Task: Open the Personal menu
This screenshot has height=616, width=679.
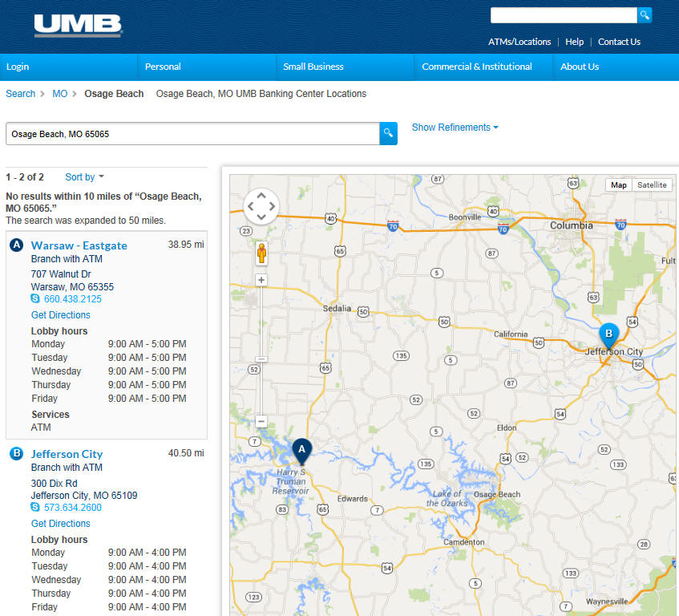Action: [163, 67]
